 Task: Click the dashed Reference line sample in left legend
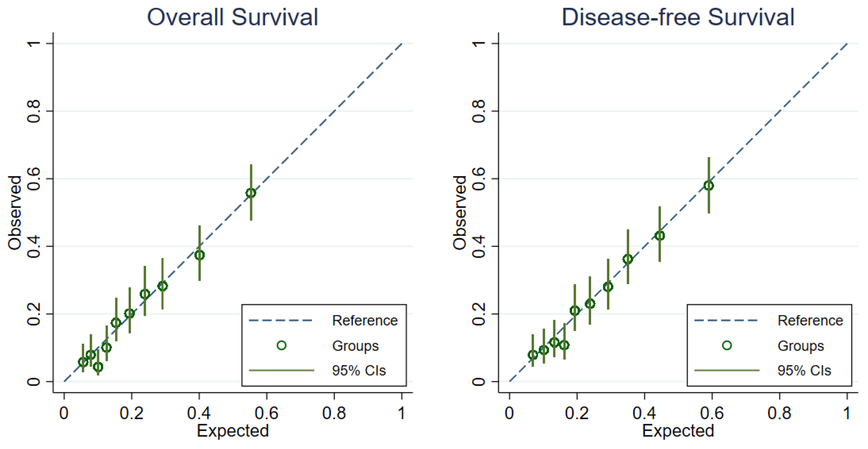[x=281, y=320]
